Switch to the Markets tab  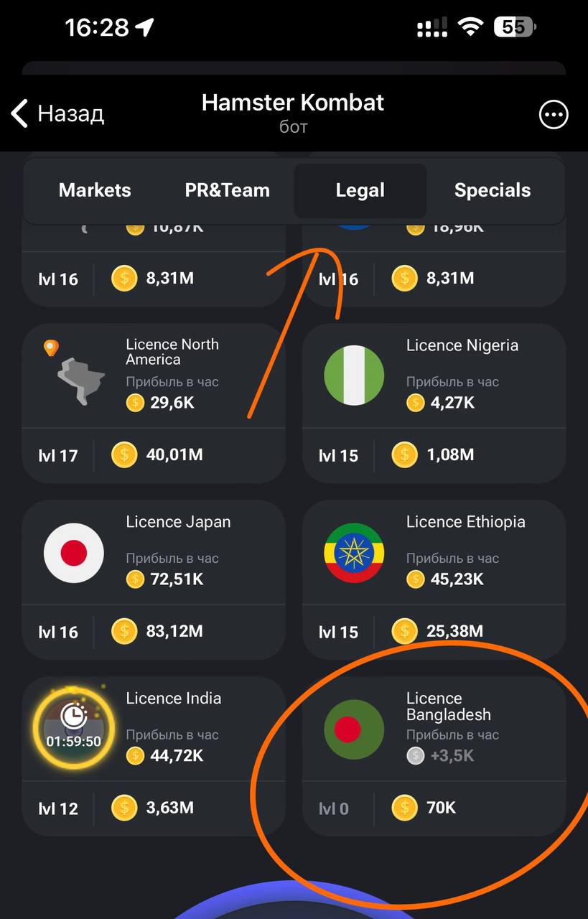(x=95, y=190)
